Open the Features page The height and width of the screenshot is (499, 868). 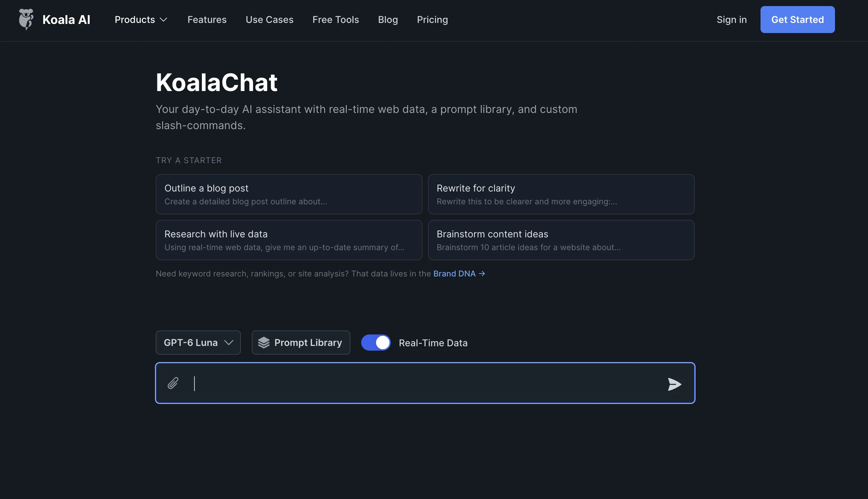click(x=207, y=20)
